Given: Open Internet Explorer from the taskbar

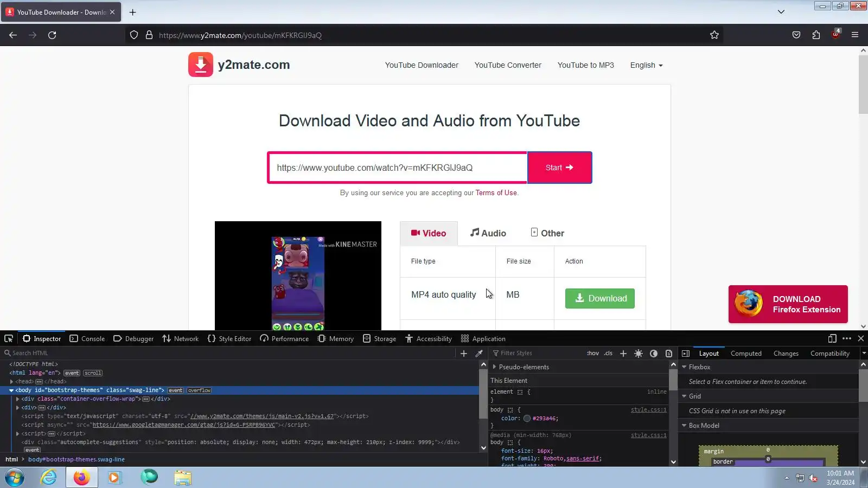Looking at the screenshot, I should pos(49,478).
